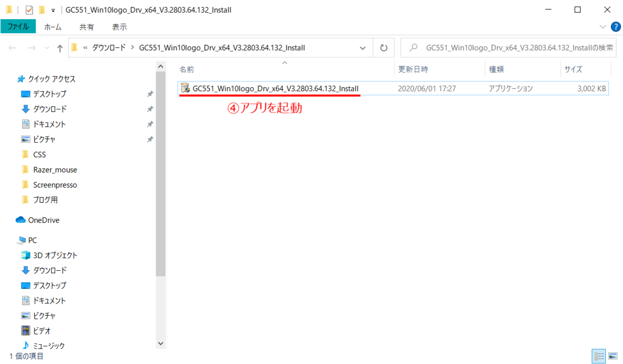Open the quick access toolbar customize dropdown
The width and height of the screenshot is (623, 364).
click(53, 10)
